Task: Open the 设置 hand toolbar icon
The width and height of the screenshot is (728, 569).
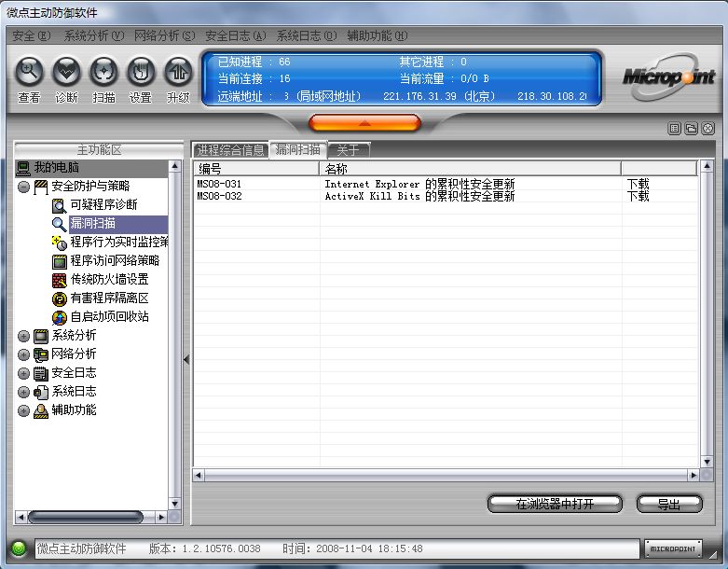Action: (141, 72)
